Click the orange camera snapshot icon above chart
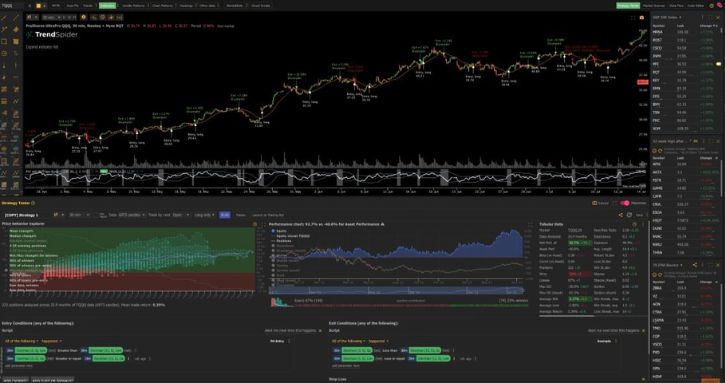Image resolution: width=725 pixels, height=383 pixels. pos(642,18)
